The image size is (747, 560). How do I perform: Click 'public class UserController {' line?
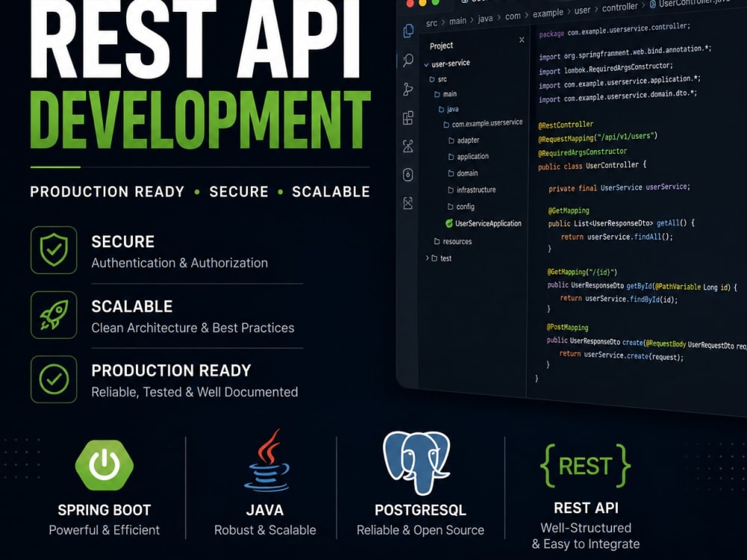coord(592,166)
